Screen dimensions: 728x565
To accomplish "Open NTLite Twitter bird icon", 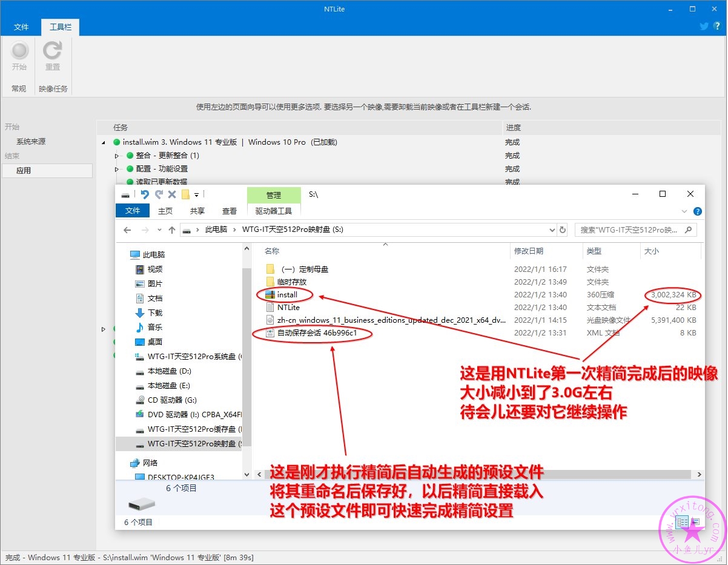I will point(704,26).
